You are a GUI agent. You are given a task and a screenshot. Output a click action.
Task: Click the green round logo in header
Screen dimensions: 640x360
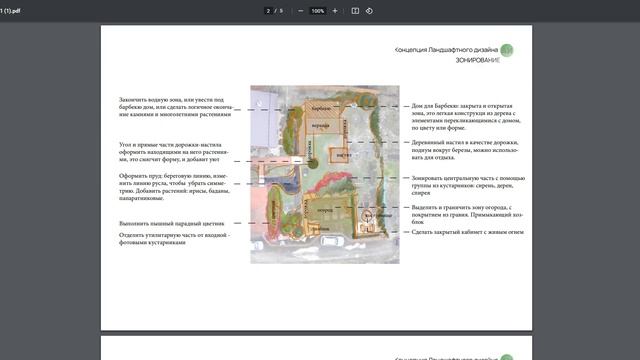coord(507,50)
